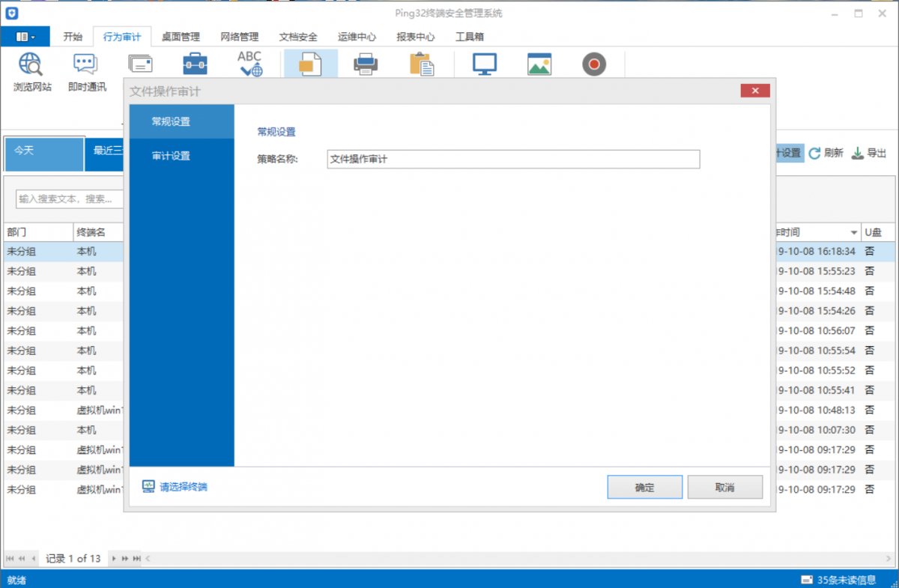
Task: Select the clipboard audit icon
Action: click(422, 64)
